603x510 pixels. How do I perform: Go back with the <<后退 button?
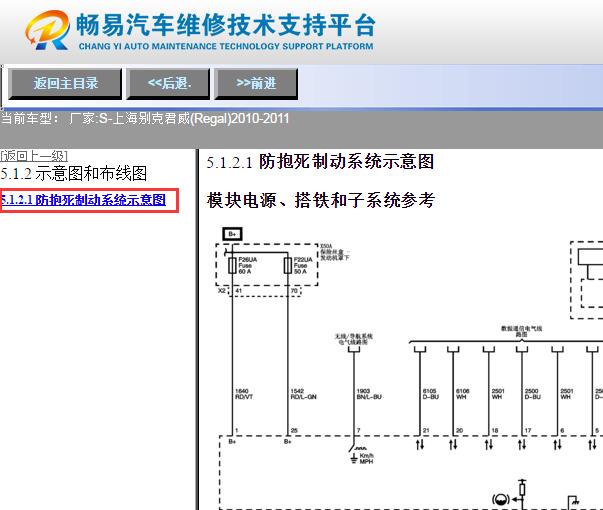(168, 83)
